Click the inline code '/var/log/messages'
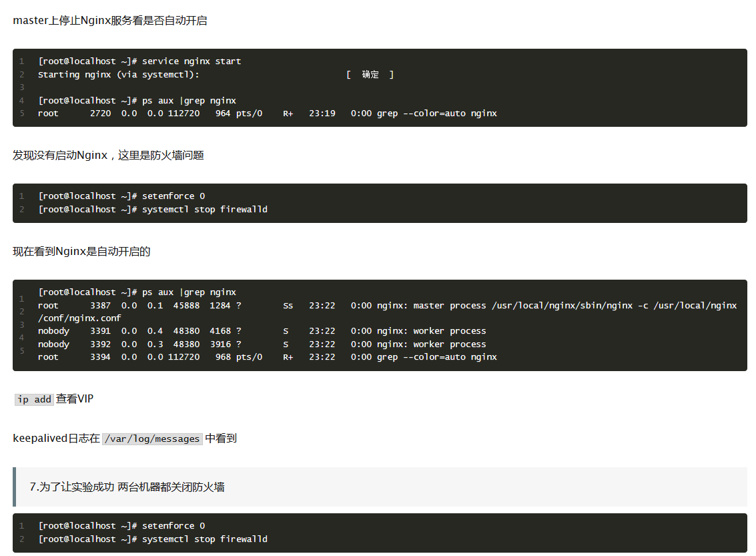This screenshot has width=756, height=556. (x=152, y=439)
